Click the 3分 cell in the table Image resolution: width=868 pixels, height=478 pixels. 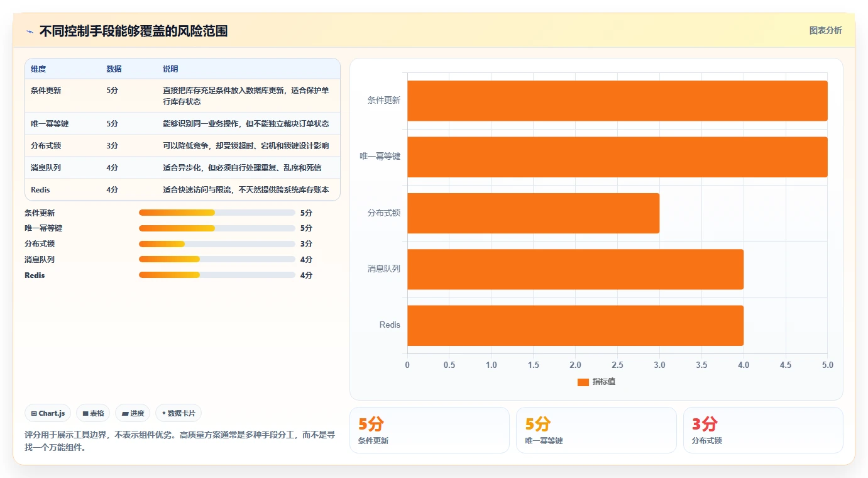click(112, 145)
